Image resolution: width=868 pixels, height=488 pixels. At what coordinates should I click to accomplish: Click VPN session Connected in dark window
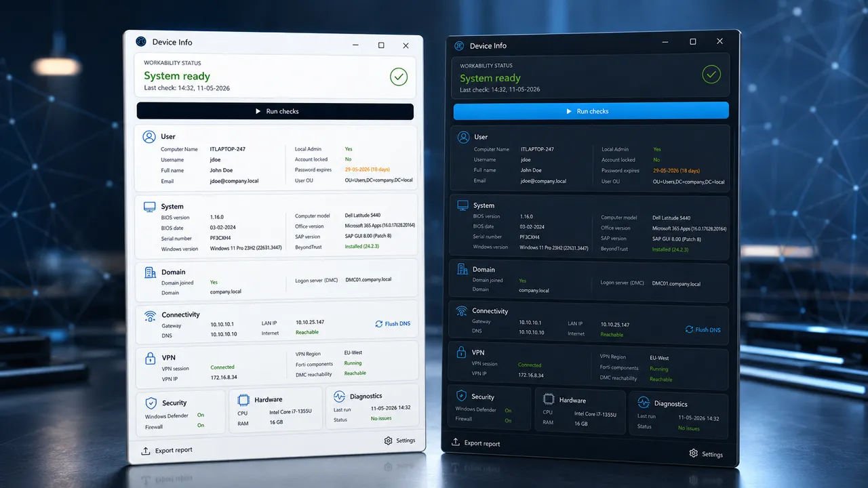pyautogui.click(x=530, y=365)
